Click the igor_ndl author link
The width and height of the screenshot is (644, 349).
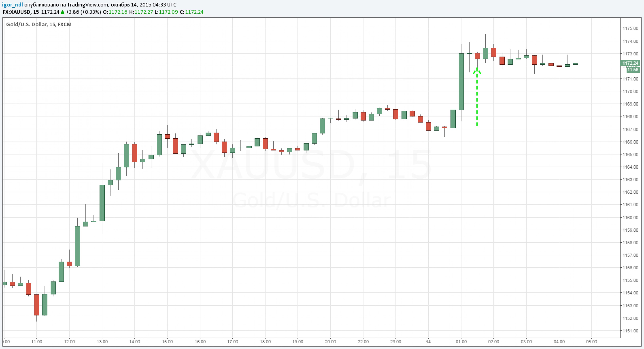tap(13, 5)
